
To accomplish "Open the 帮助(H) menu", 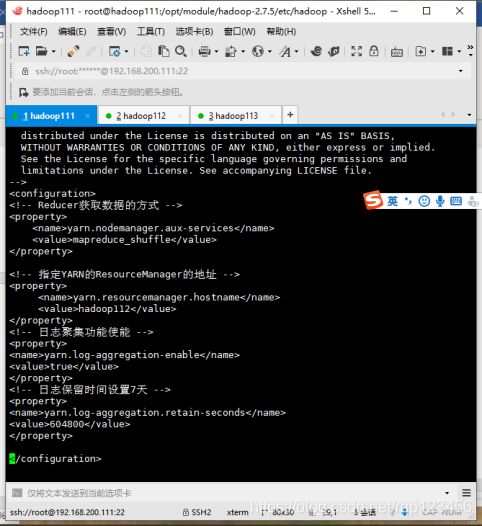I will click(281, 32).
